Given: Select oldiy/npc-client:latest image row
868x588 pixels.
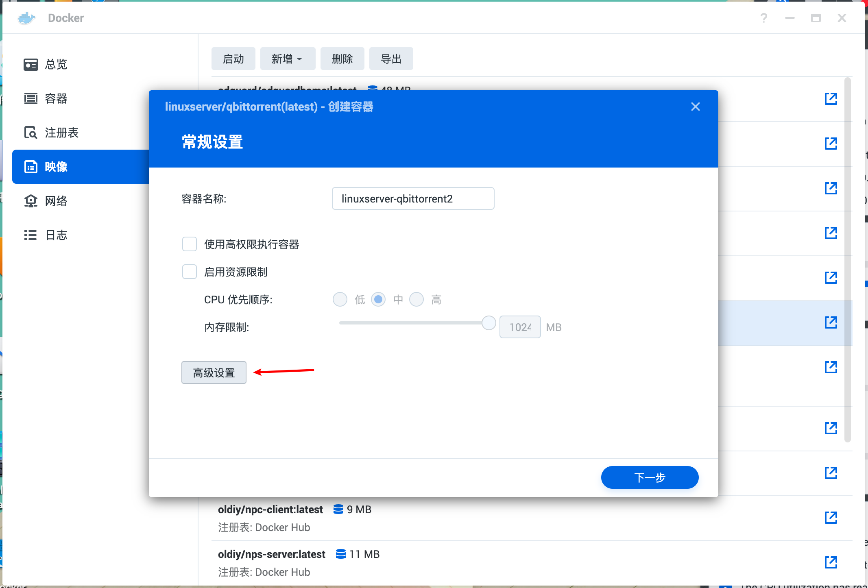Looking at the screenshot, I should tap(532, 518).
